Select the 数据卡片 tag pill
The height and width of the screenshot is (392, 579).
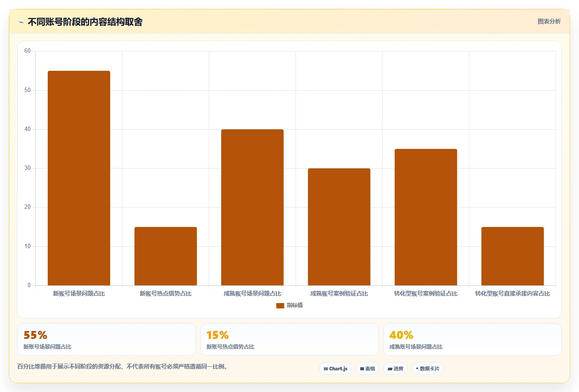click(x=427, y=369)
